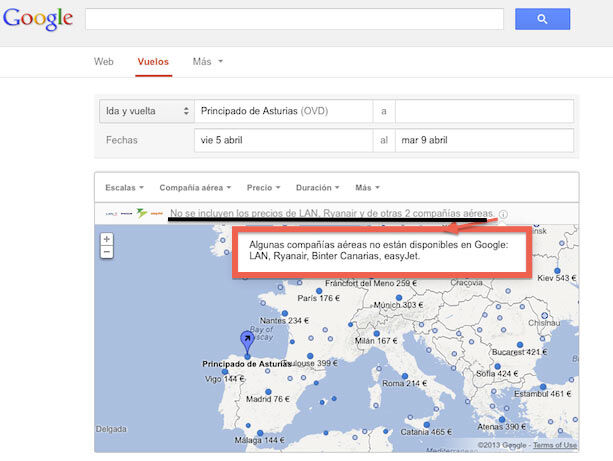Select the Milán 167 € destination dot

tap(376, 334)
